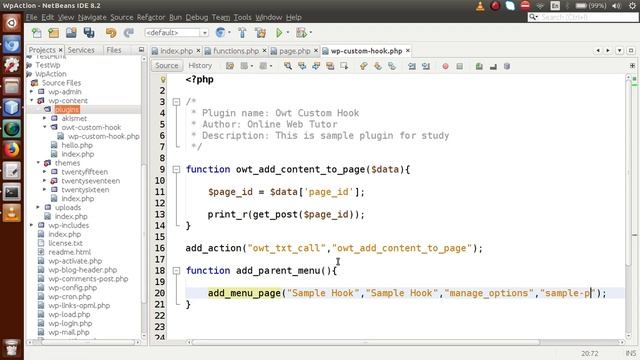Toggle rectangular selection editor icon
Screen dimensions: 640x360
(344, 66)
